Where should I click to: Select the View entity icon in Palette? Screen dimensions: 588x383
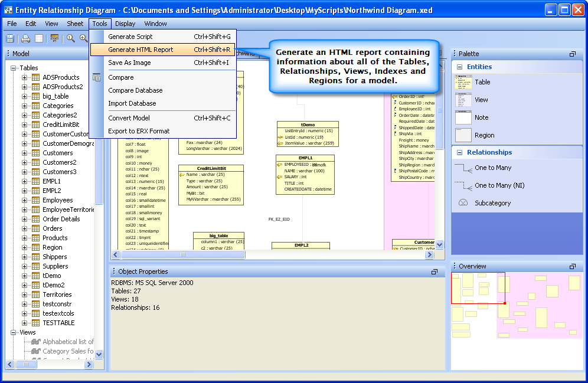(x=463, y=100)
